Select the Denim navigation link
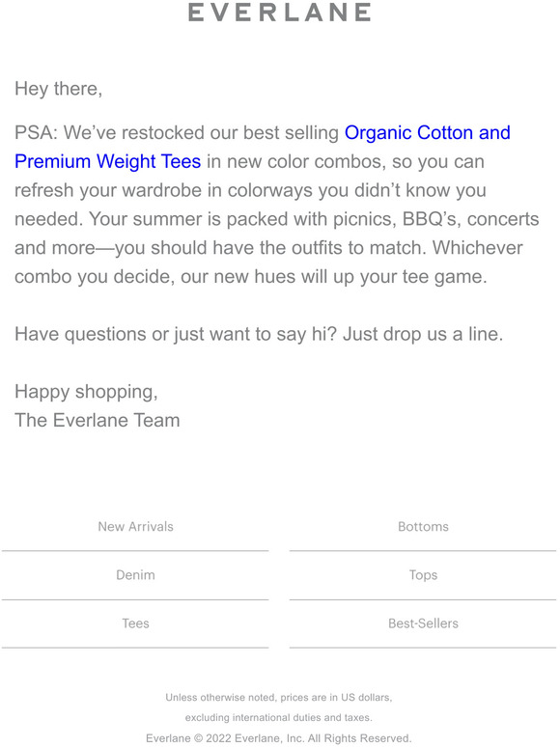560x747 pixels. coord(136,575)
